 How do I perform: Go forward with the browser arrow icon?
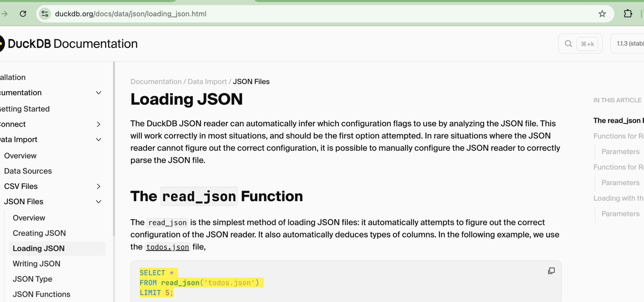pyautogui.click(x=4, y=14)
